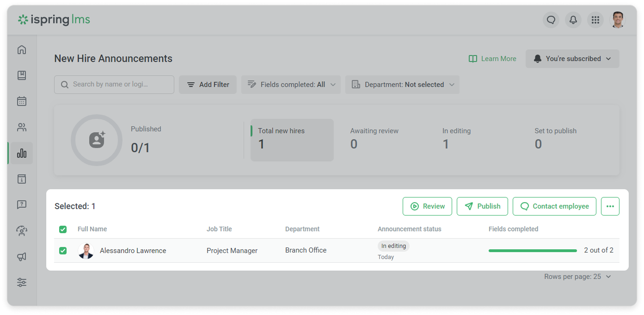
Task: Open the Department filter dropdown
Action: [x=402, y=85]
